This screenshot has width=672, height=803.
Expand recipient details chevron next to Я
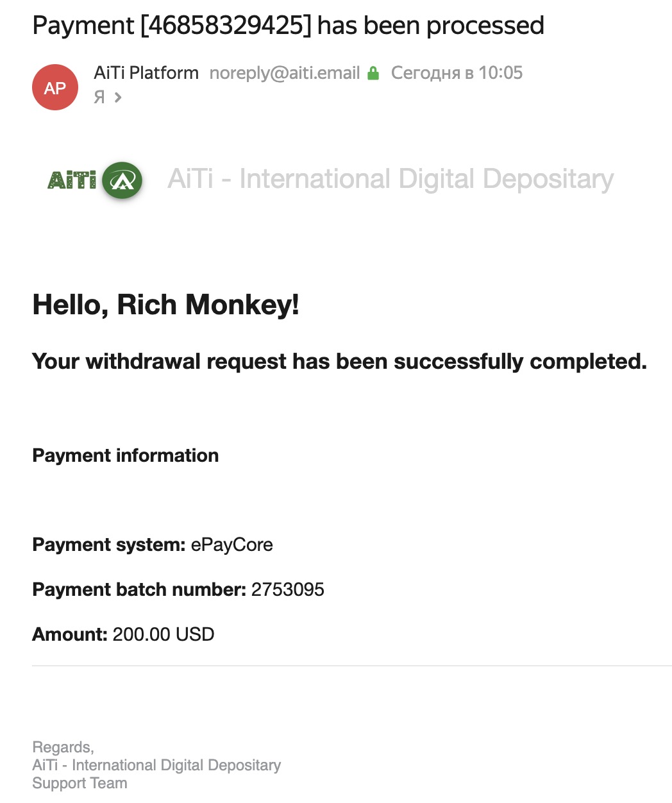point(117,97)
